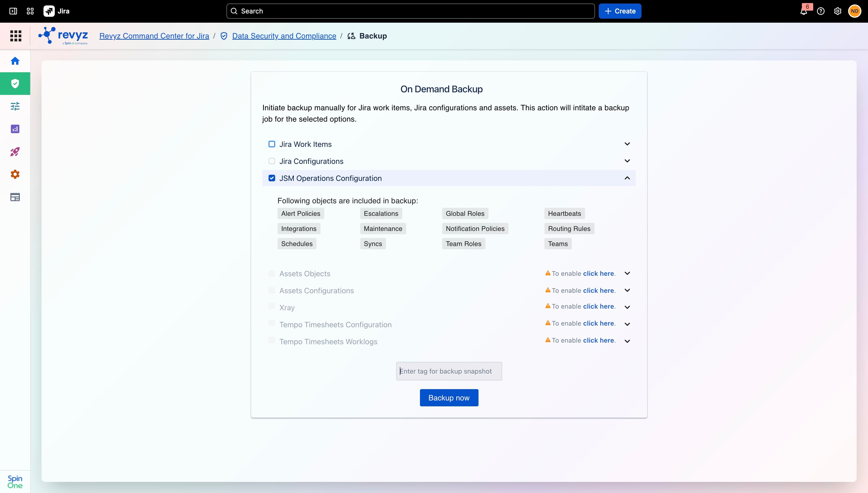Screen dimensions: 868x493
Task: Expand the Jira Configurations section
Action: (627, 161)
